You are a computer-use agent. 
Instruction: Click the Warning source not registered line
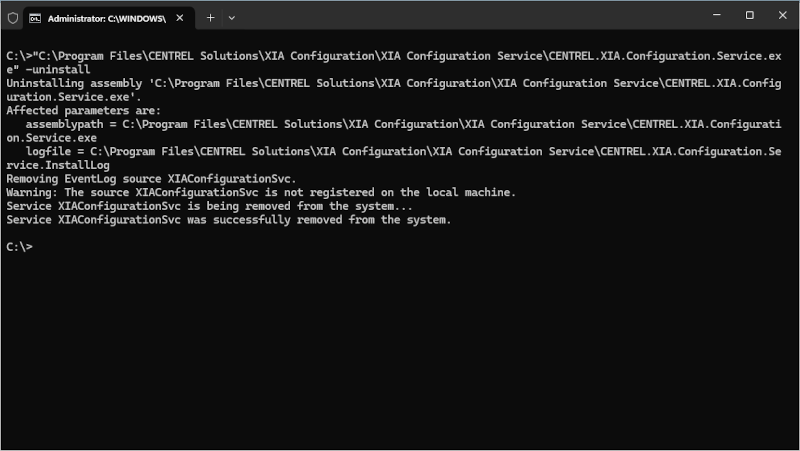click(x=260, y=192)
